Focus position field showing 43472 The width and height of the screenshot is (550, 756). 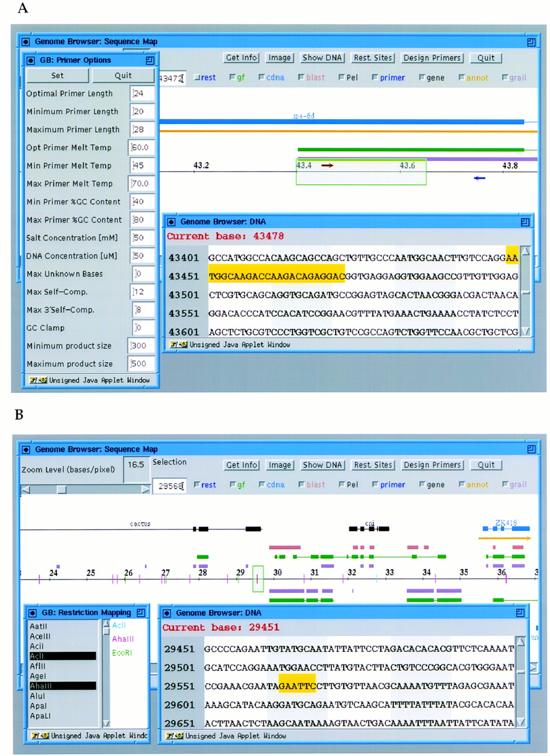pyautogui.click(x=172, y=78)
